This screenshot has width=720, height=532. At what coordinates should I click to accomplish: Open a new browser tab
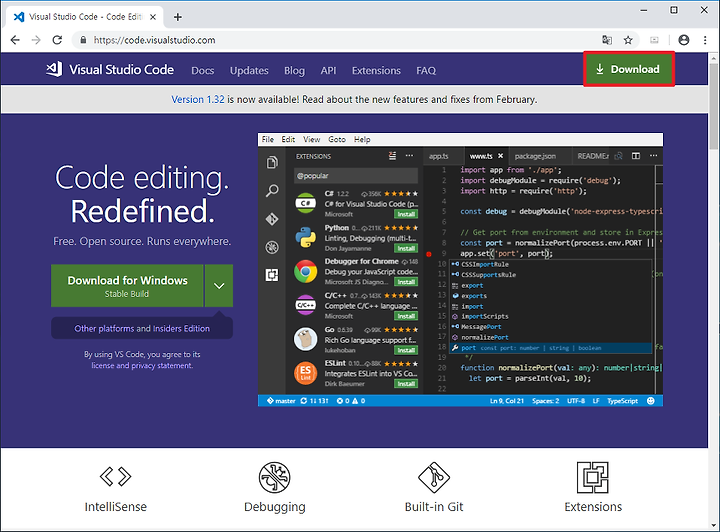coord(178,17)
